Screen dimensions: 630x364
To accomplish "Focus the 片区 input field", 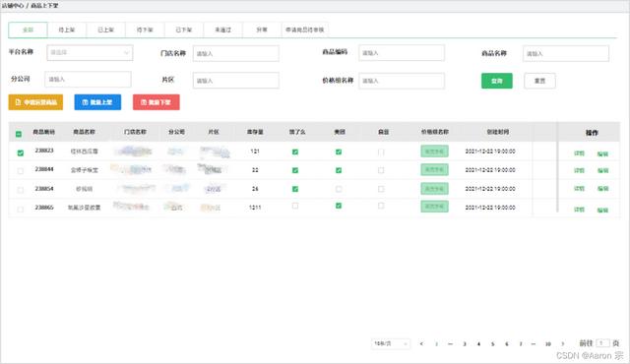I will point(236,81).
